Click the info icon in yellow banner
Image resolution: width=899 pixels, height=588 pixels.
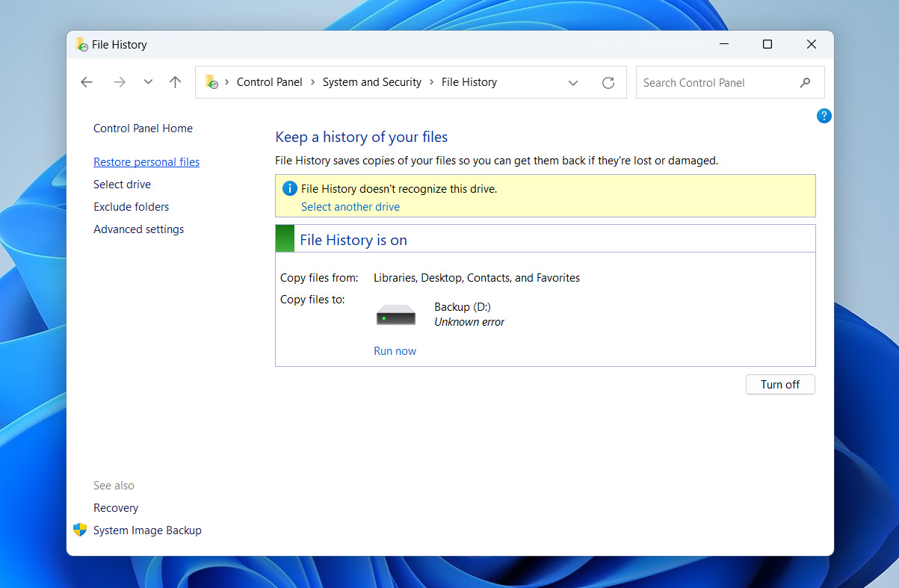(x=289, y=188)
